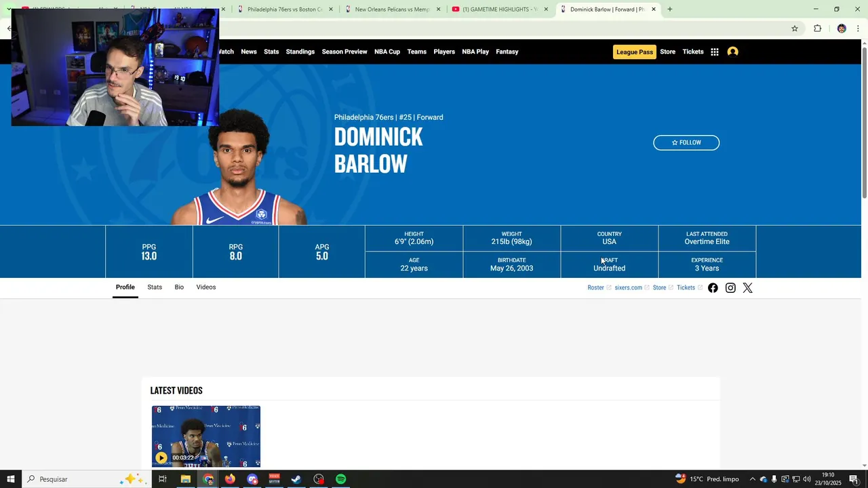Image resolution: width=868 pixels, height=488 pixels.
Task: Open Steam from the taskbar
Action: [296, 479]
